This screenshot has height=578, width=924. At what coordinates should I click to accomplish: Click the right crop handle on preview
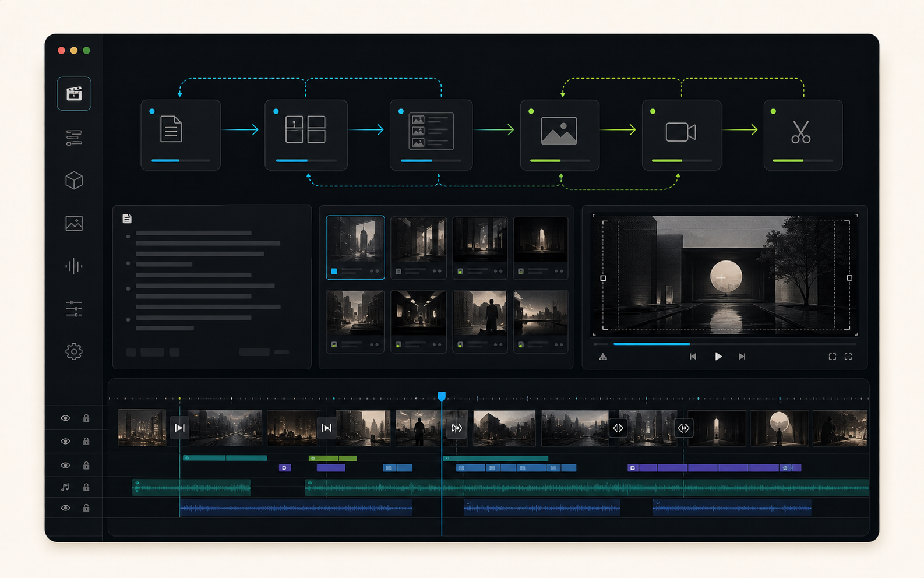click(849, 278)
